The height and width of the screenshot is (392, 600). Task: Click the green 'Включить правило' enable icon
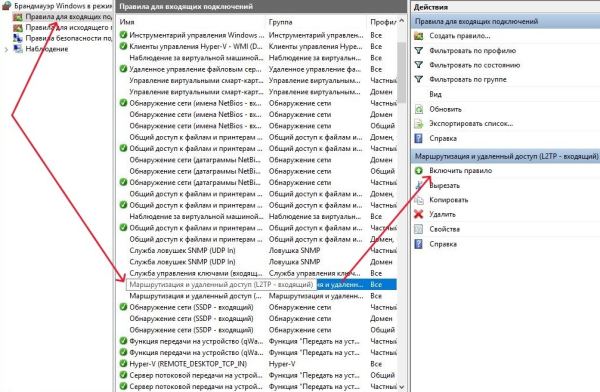pyautogui.click(x=419, y=171)
